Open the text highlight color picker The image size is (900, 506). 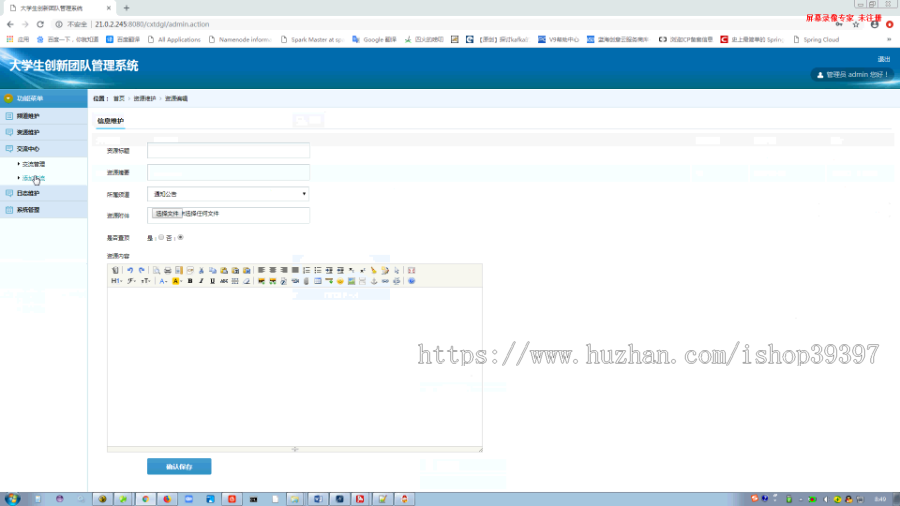(x=177, y=281)
